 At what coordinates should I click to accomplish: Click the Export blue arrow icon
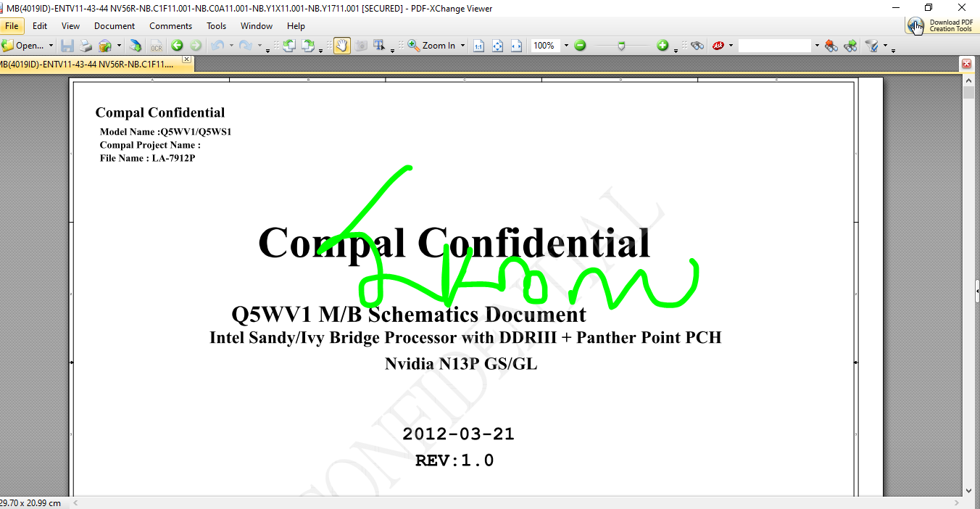(x=136, y=46)
